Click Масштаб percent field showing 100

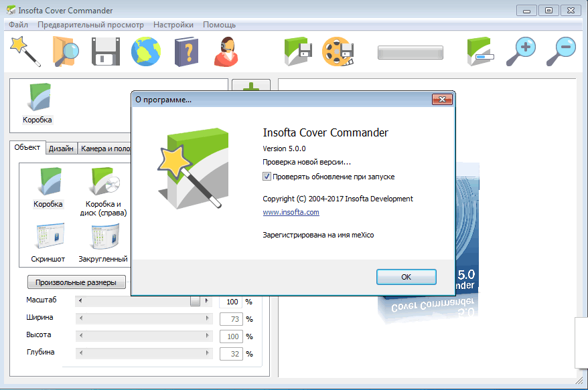click(231, 302)
